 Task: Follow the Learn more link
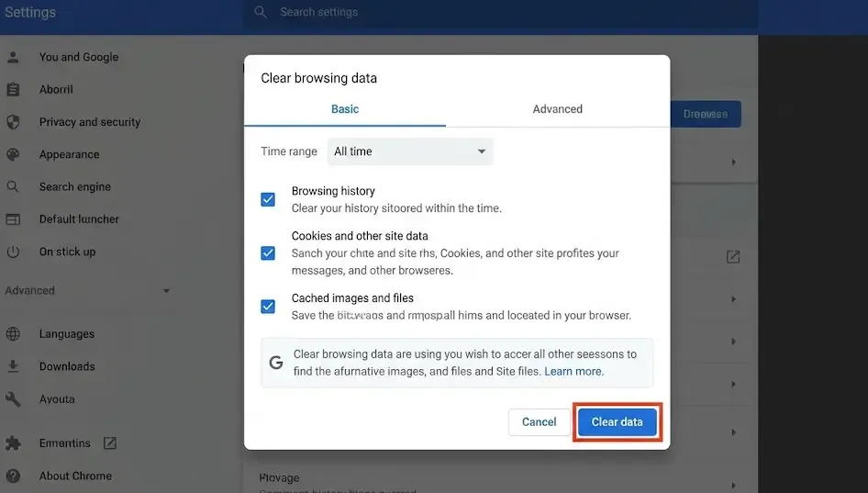coord(574,371)
